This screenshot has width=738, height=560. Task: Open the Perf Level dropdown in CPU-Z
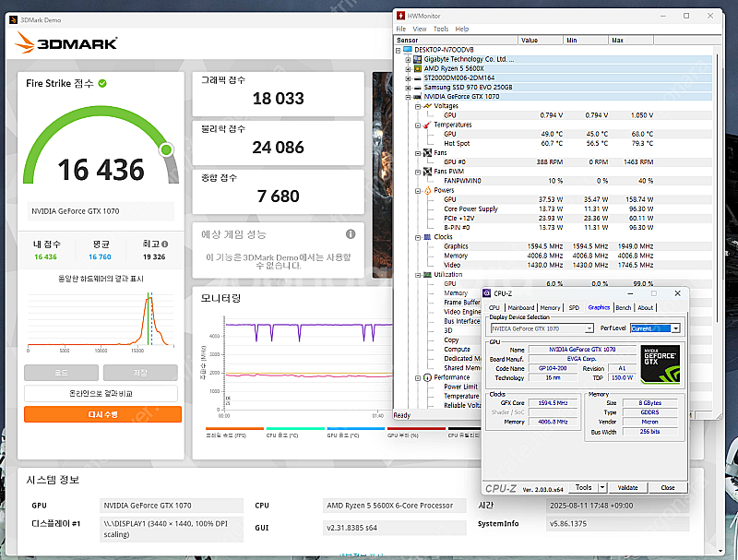click(676, 328)
